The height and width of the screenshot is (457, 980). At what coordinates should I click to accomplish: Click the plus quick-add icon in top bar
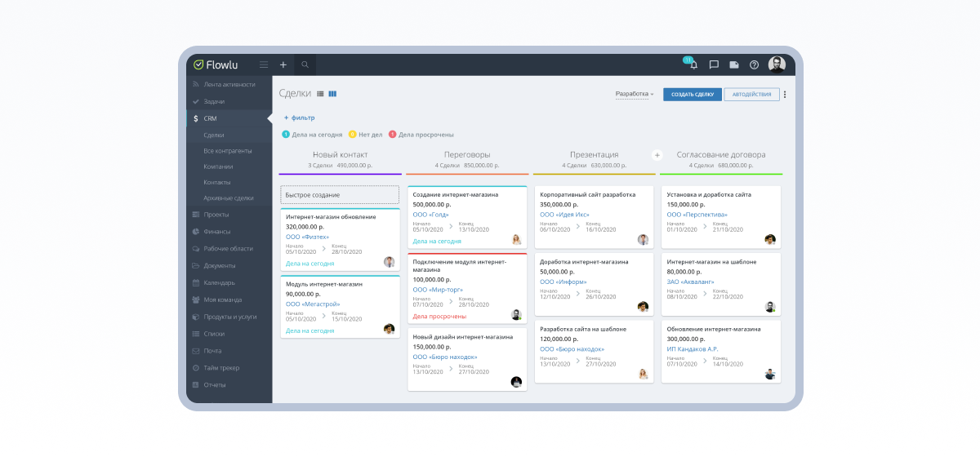pos(283,64)
